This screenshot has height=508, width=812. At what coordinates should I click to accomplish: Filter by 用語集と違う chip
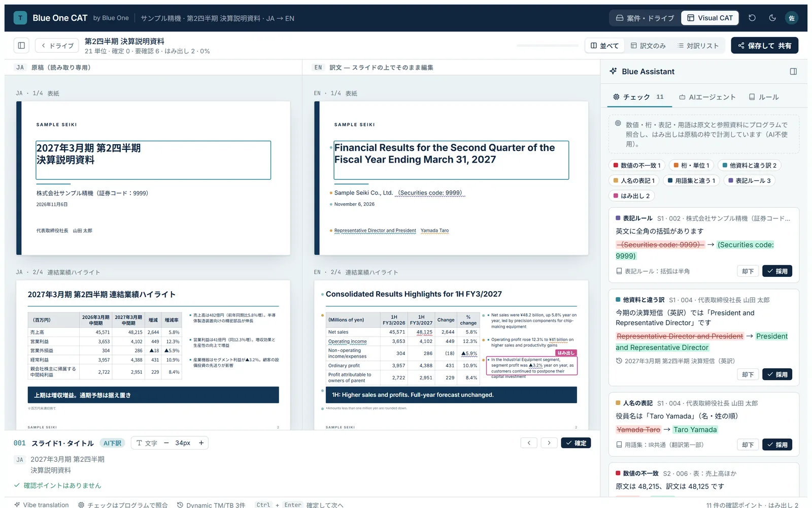point(691,180)
